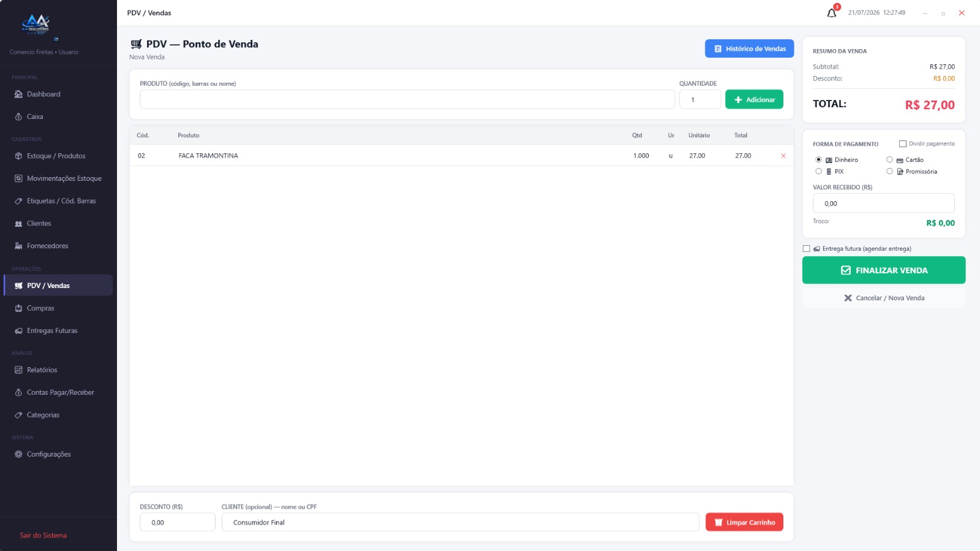Open Estoque / Produtos menu item
Viewport: 980px width, 551px height.
pyautogui.click(x=58, y=156)
